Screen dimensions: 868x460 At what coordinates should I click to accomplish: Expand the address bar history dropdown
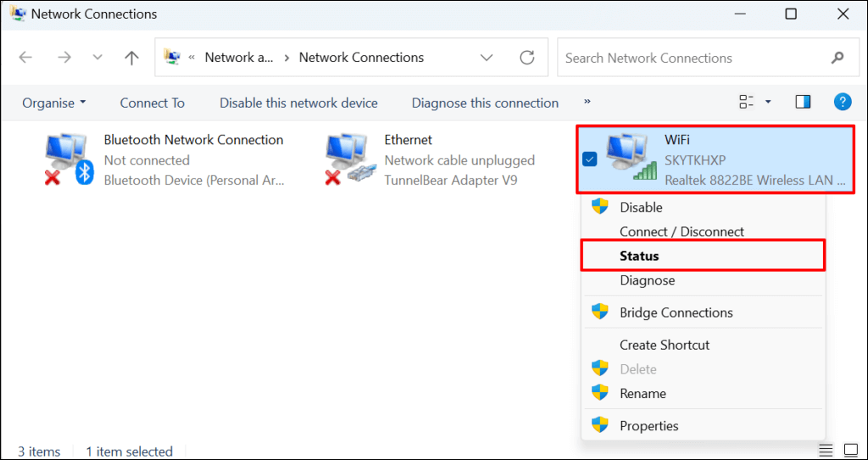point(487,58)
